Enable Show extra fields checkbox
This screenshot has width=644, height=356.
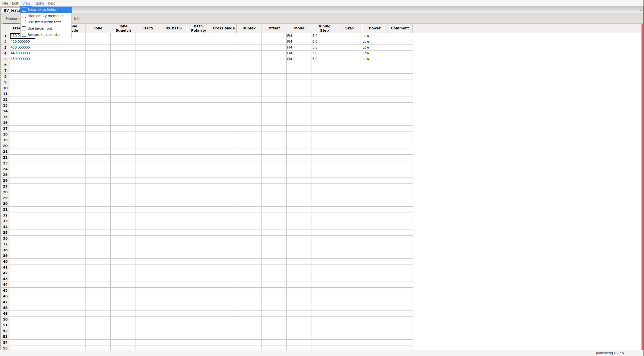[24, 10]
